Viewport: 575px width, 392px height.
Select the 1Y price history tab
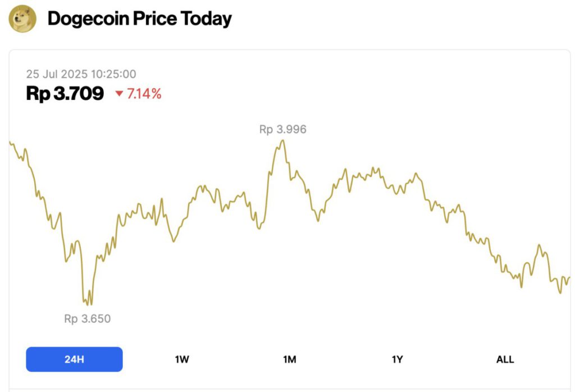click(x=397, y=359)
